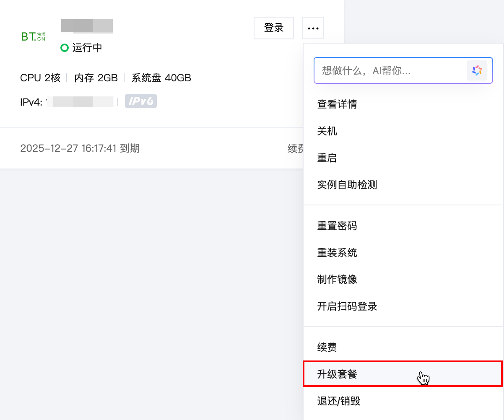Select 查看详情 from the menu

point(337,104)
